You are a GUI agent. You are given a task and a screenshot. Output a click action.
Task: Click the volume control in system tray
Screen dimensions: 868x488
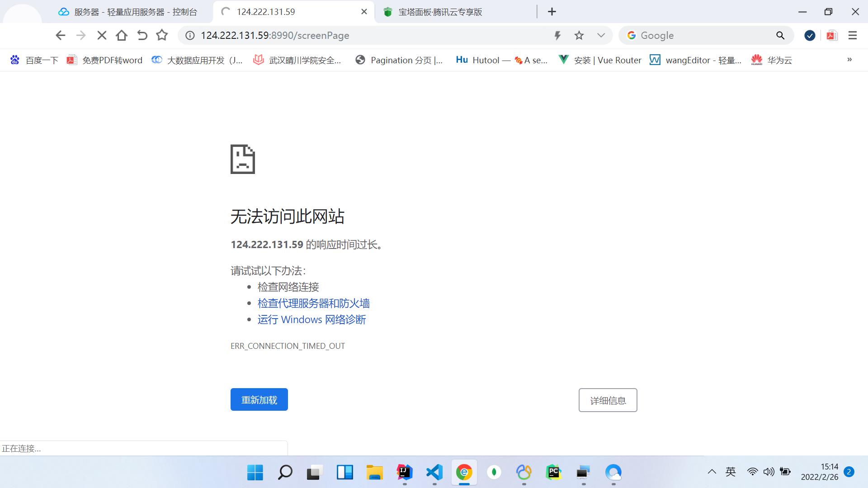[x=769, y=471]
